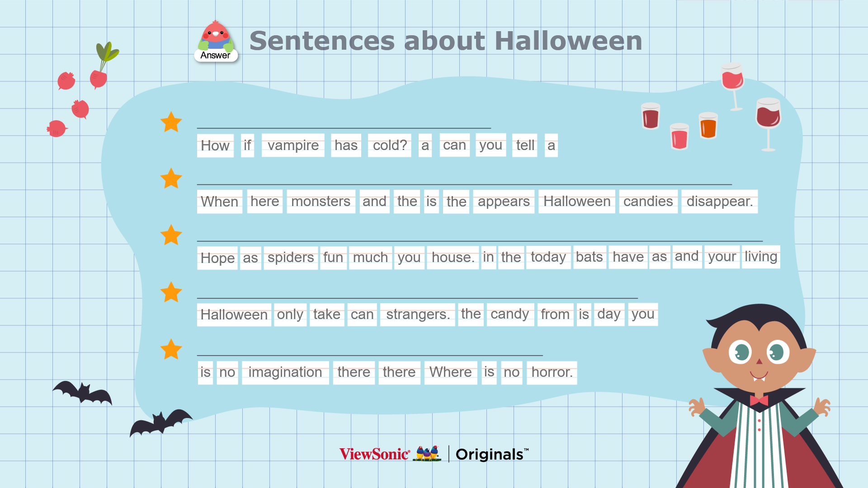
Task: Choose the 'candy' word tile
Action: point(510,314)
